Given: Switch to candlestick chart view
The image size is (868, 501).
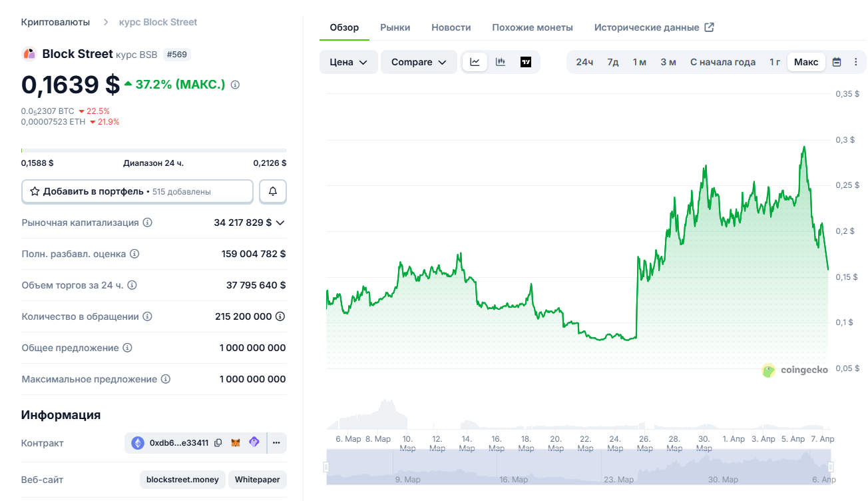Looking at the screenshot, I should pyautogui.click(x=501, y=62).
